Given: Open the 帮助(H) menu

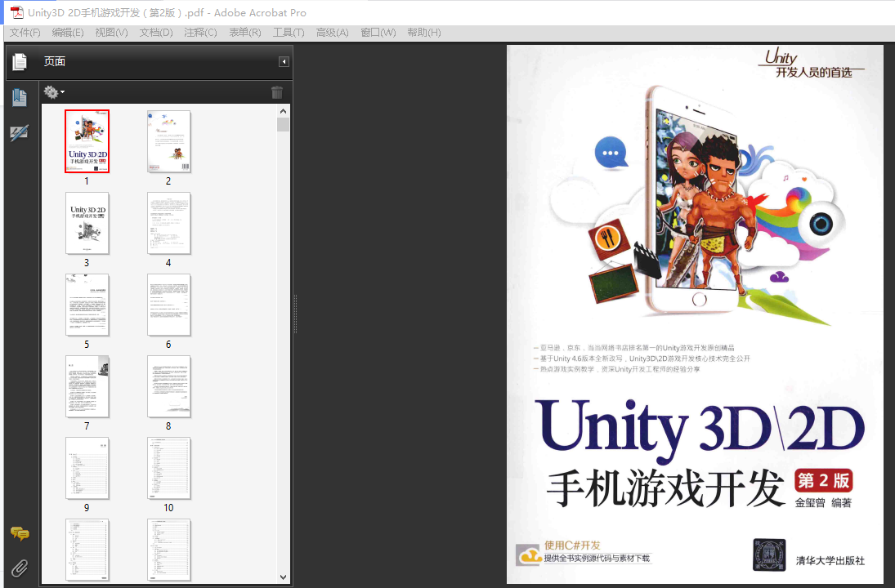Looking at the screenshot, I should point(423,33).
